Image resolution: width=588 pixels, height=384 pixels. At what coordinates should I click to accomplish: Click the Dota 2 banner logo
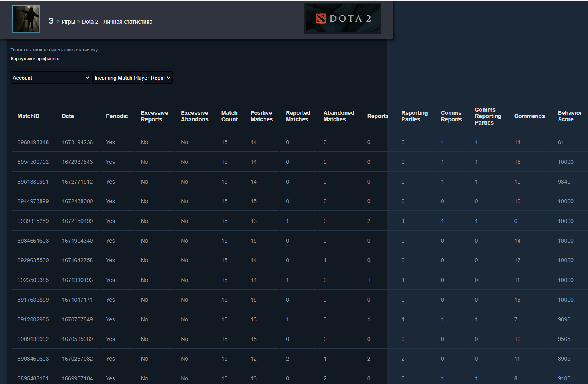coord(342,18)
